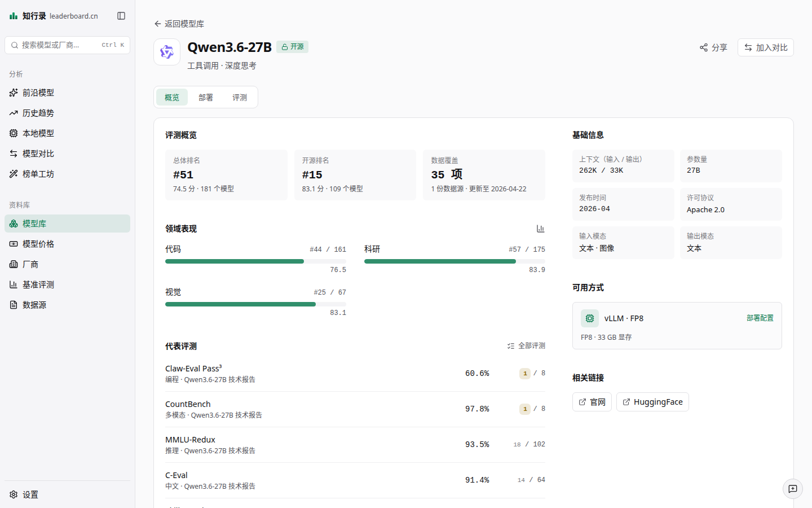This screenshot has width=812, height=508.
Task: Click the 厂商 building icon
Action: click(x=14, y=264)
